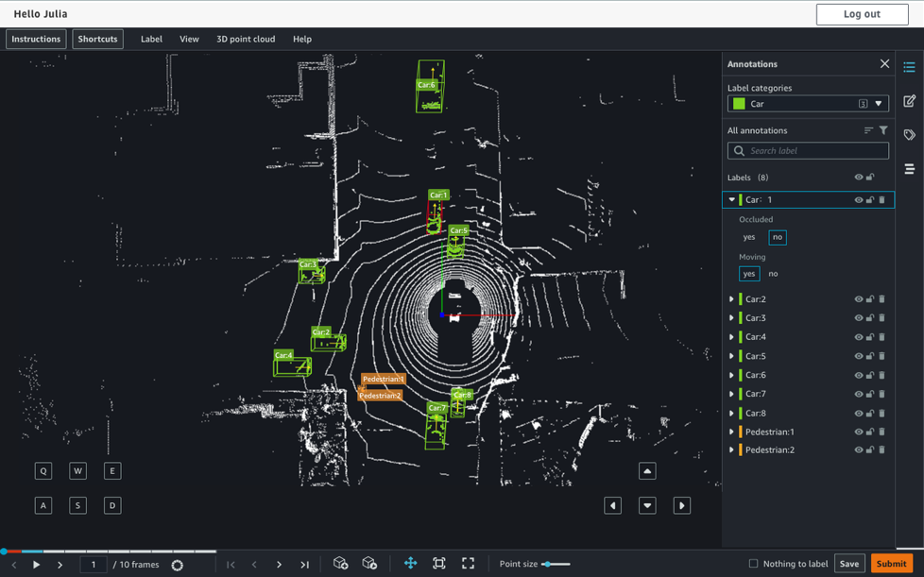Click the add cuboid icon
The image size is (924, 577).
coord(341,563)
